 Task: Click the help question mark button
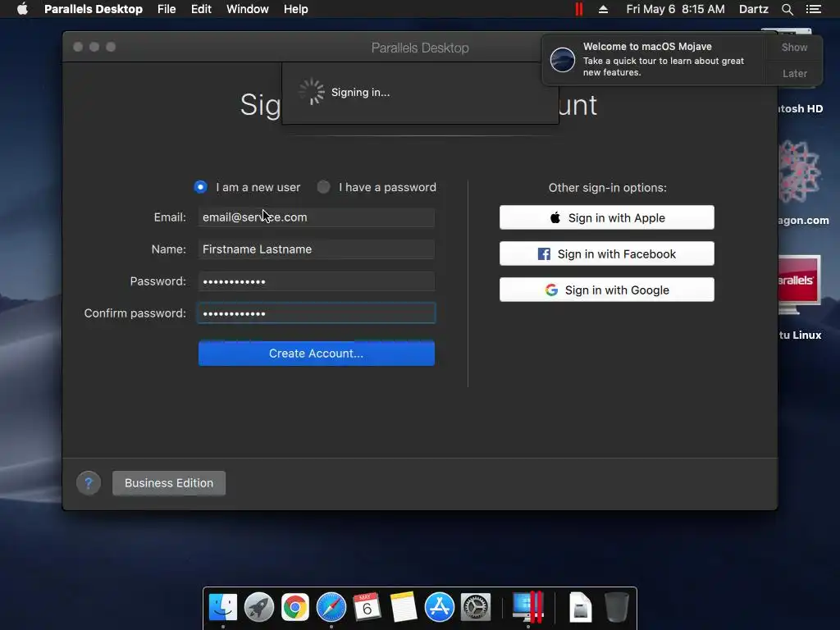pos(89,483)
